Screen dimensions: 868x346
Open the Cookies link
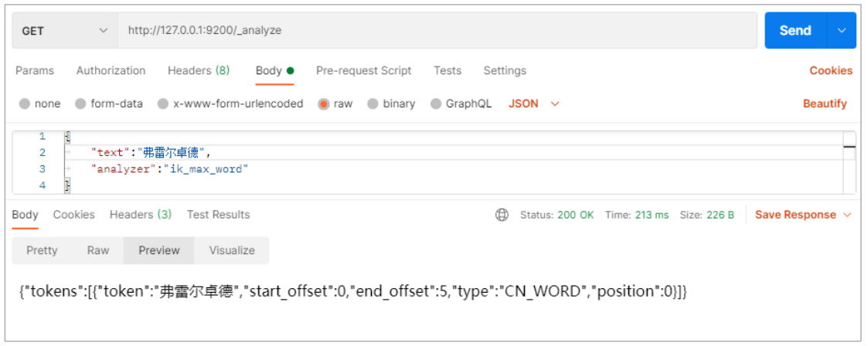point(831,70)
